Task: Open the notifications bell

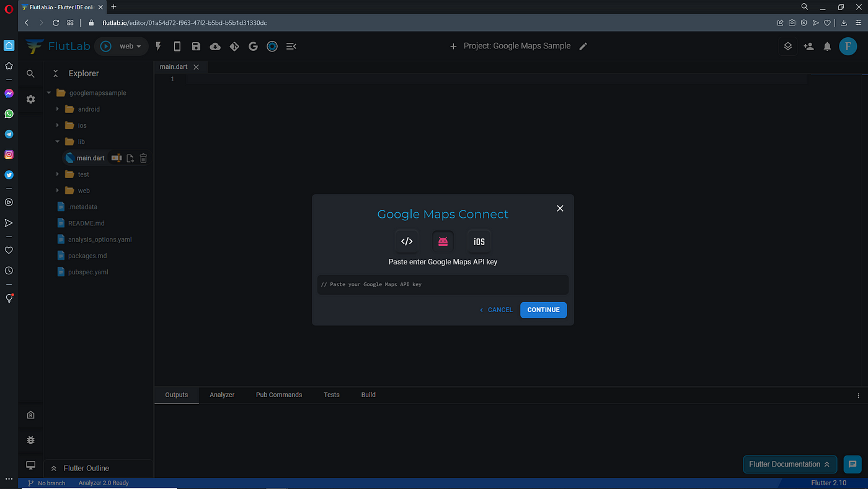Action: pyautogui.click(x=827, y=46)
